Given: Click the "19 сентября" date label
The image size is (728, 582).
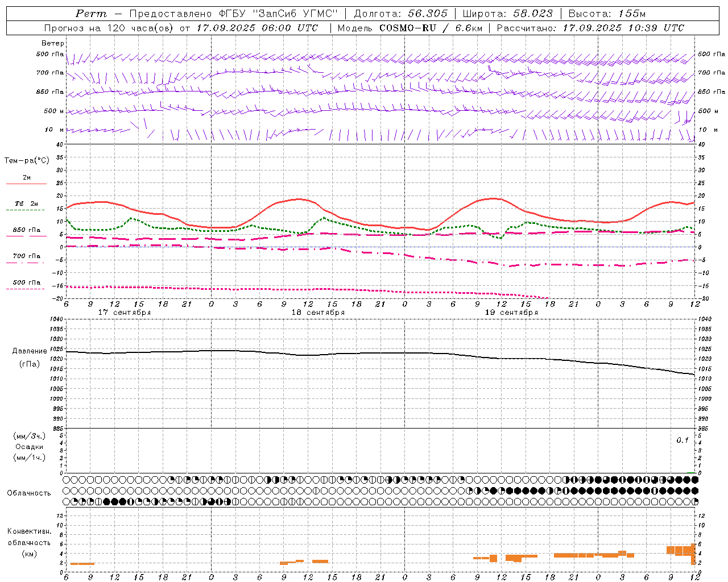Looking at the screenshot, I should pos(511,313).
